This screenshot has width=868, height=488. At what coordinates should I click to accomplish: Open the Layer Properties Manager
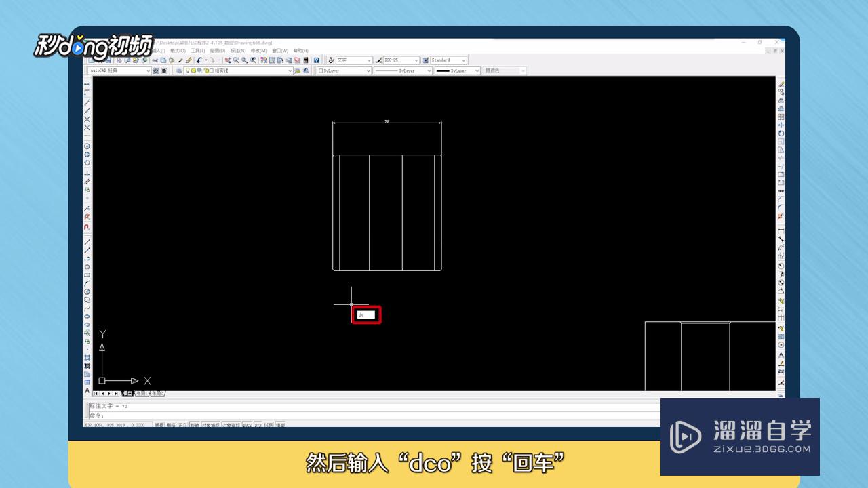pyautogui.click(x=179, y=71)
